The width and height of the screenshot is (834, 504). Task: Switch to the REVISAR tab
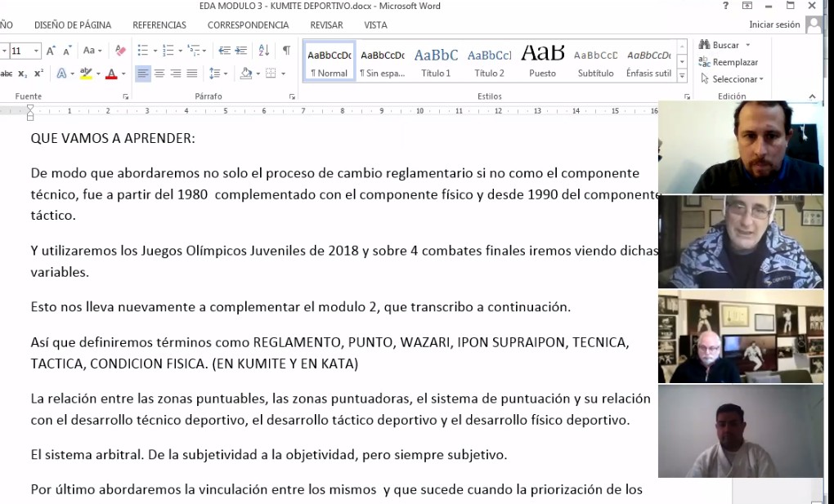pos(326,25)
